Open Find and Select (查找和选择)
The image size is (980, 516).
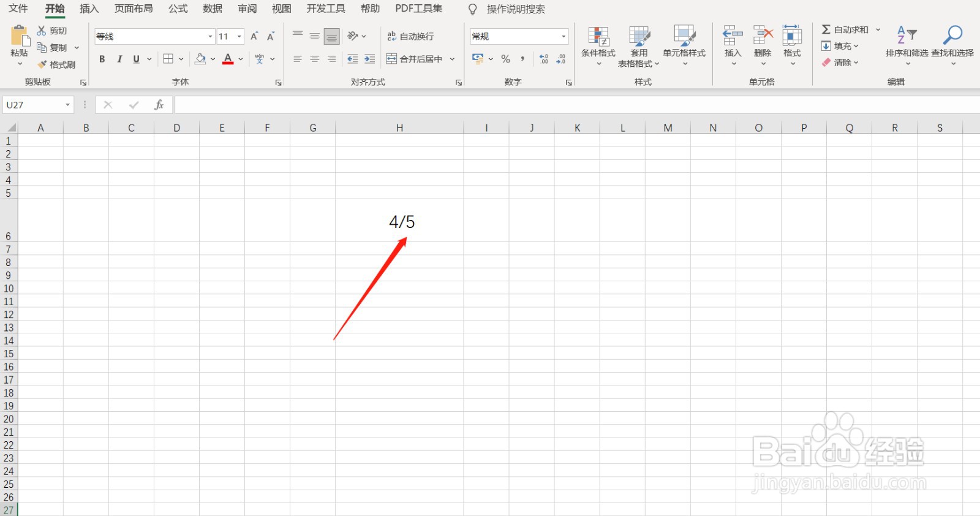[952, 46]
